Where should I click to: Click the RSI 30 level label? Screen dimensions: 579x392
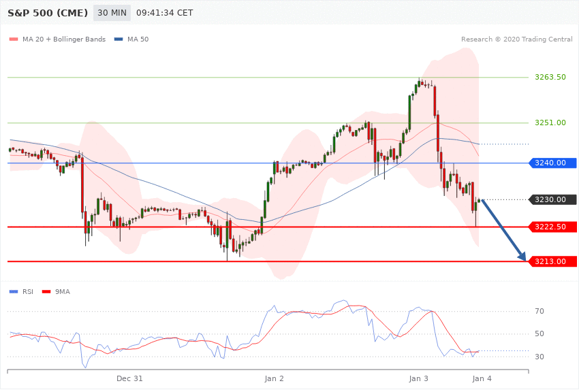(x=539, y=357)
